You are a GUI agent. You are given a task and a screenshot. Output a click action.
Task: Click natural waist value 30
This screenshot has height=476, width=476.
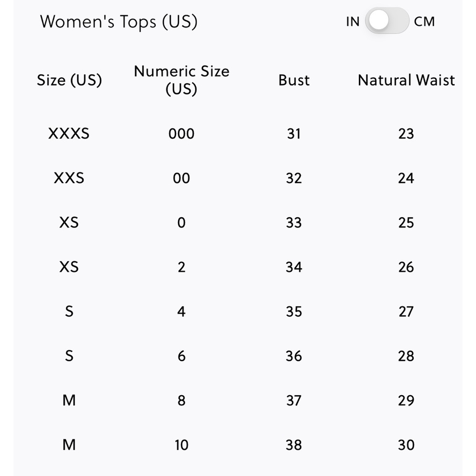(x=406, y=445)
